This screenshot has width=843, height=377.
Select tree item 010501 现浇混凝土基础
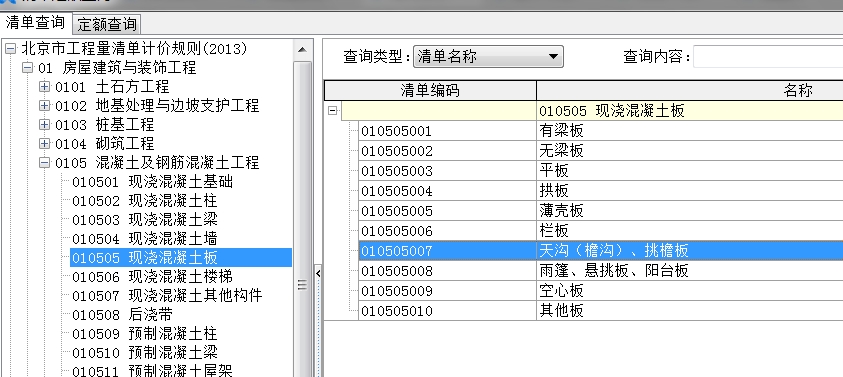[x=152, y=182]
